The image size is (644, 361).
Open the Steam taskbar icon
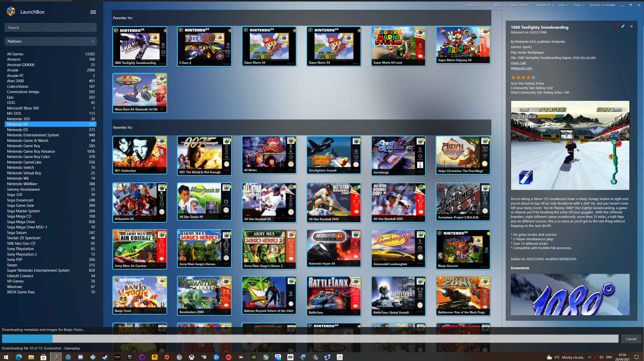(105, 357)
